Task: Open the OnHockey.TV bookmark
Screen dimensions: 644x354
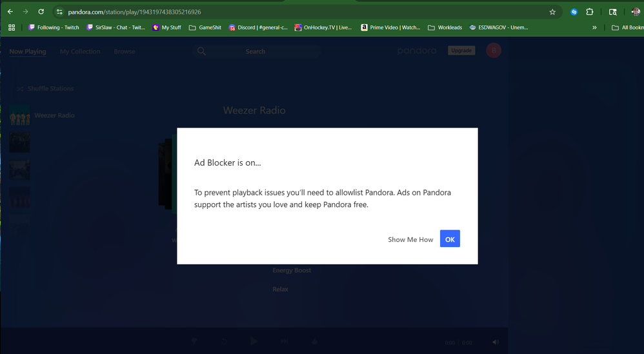Action: (x=323, y=28)
